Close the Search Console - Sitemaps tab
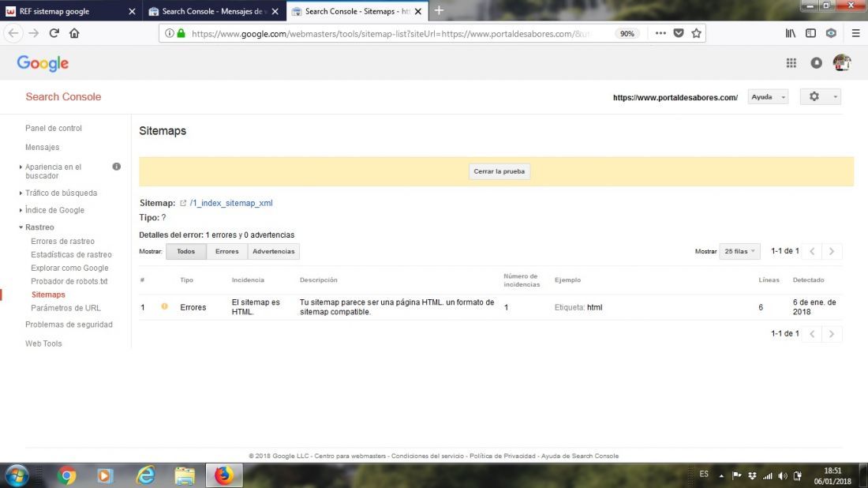Viewport: 868px width, 488px height. click(x=418, y=11)
